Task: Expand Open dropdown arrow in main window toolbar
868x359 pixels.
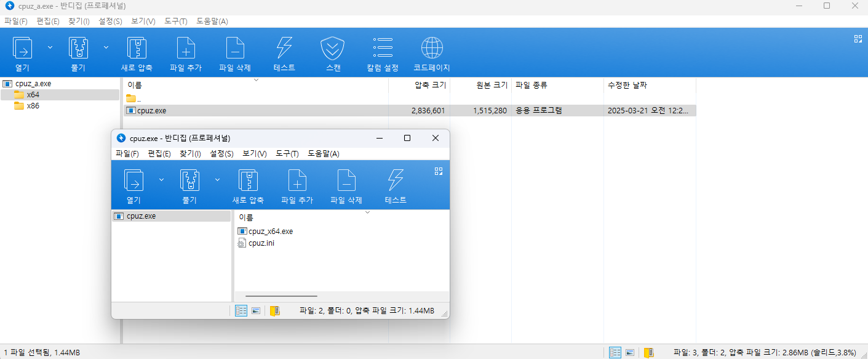Action: tap(50, 47)
